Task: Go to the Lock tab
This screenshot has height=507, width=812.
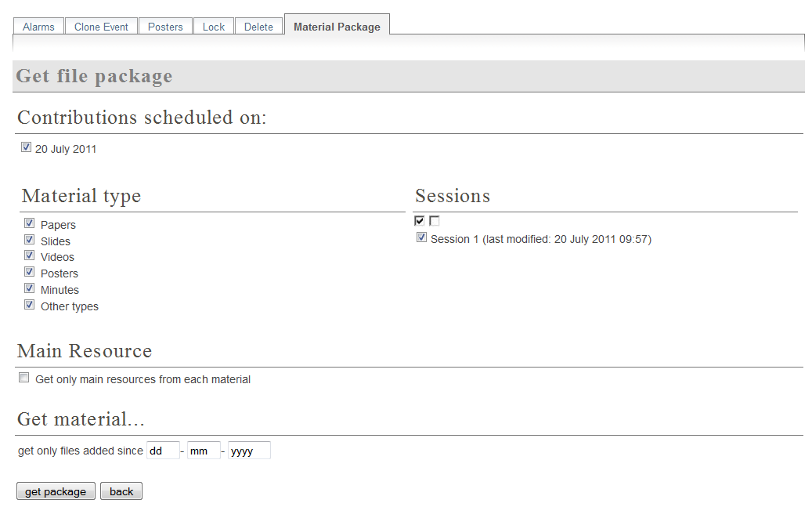Action: (x=213, y=27)
